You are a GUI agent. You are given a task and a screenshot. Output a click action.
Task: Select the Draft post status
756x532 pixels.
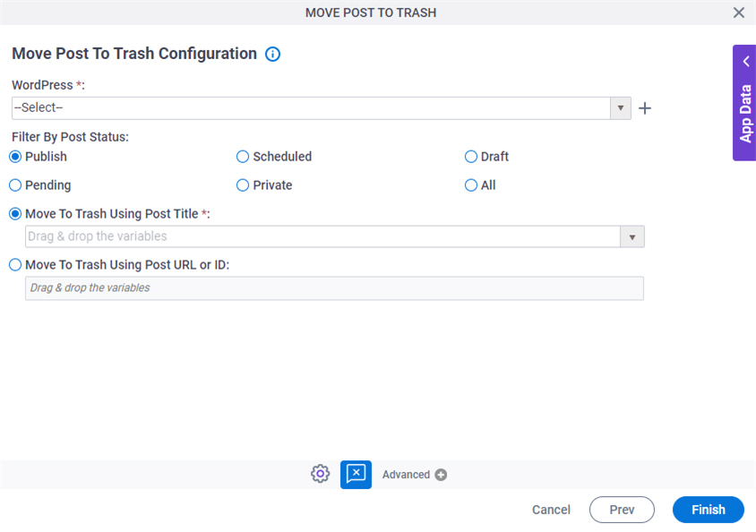click(x=470, y=156)
